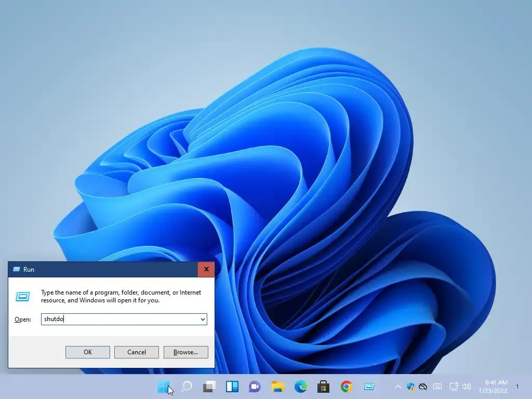Screen dimensions: 532x399
Task: Click the "Open:" label
Action: click(23, 320)
